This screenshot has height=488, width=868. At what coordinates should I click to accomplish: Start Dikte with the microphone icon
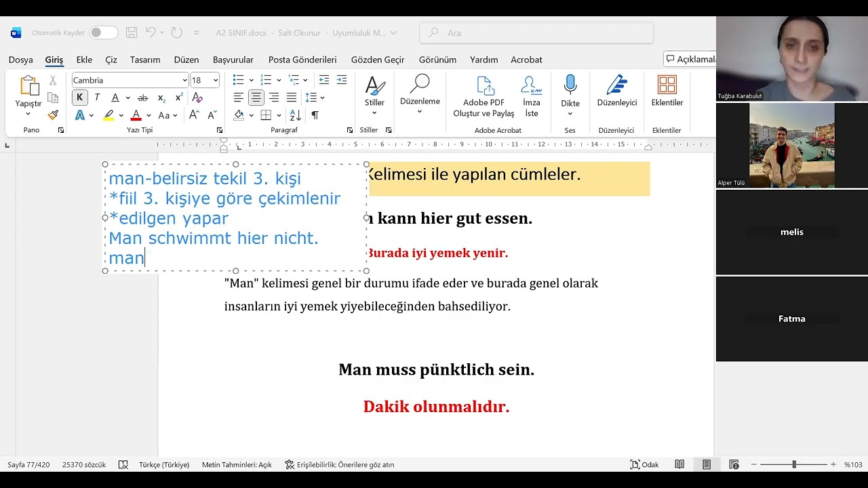570,85
